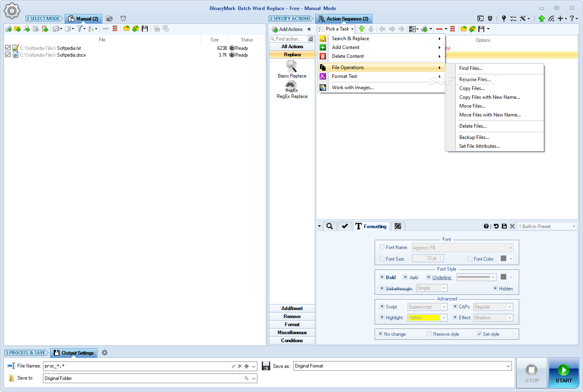Uncheck the Softpedia.docx file checkbox
This screenshot has width=583, height=392.
coord(8,55)
